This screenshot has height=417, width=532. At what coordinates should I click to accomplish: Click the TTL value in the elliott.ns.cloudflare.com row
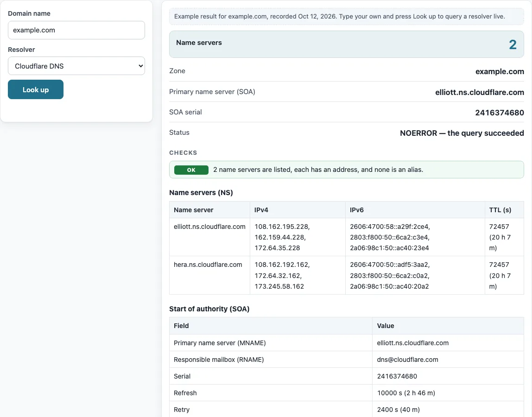click(x=500, y=237)
